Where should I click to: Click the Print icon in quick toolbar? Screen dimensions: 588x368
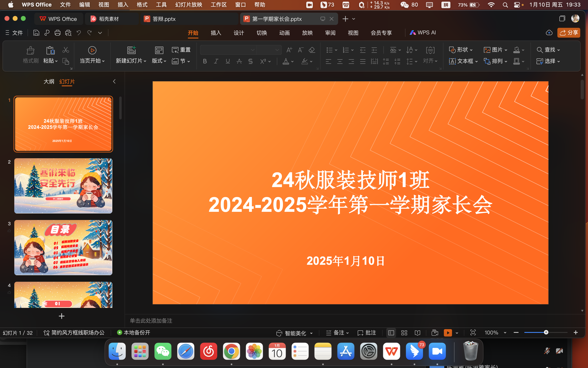[58, 33]
